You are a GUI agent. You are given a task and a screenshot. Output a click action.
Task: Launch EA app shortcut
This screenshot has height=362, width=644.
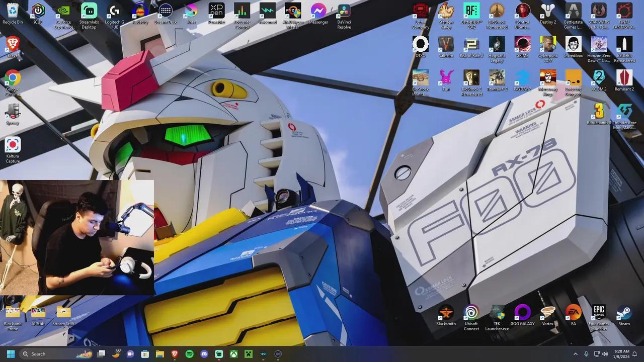tap(573, 315)
